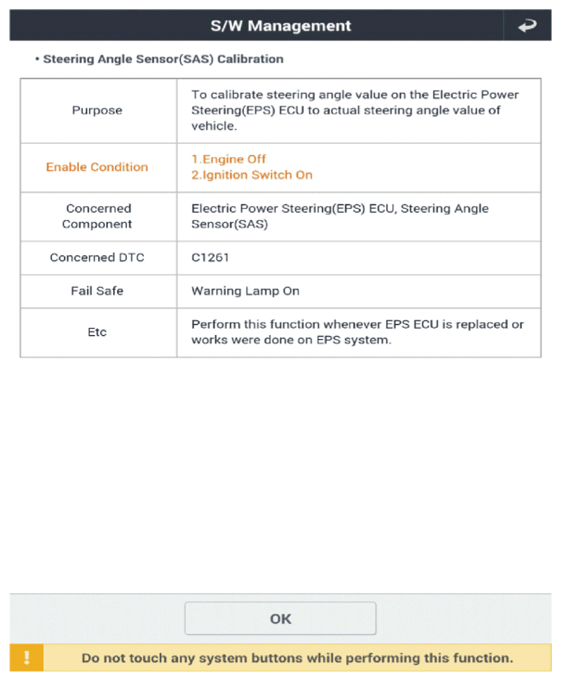The image size is (561, 681).
Task: Click the Fail Safe row label
Action: coord(97,291)
